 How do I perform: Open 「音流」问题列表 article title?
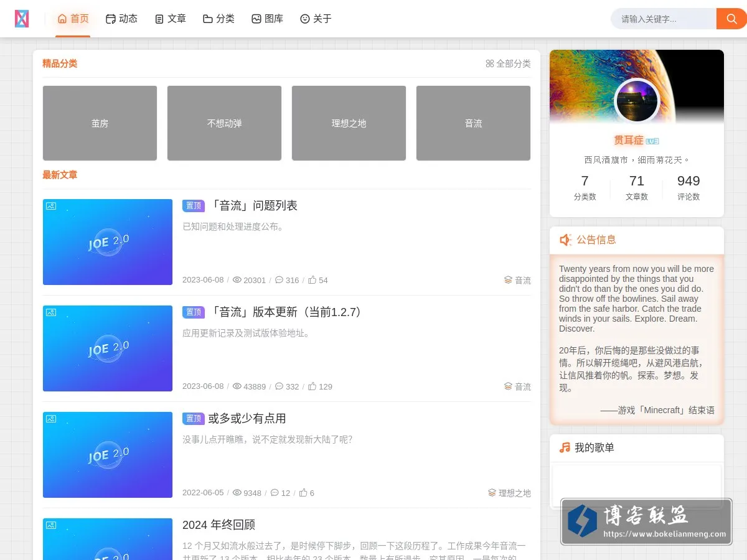click(x=253, y=205)
